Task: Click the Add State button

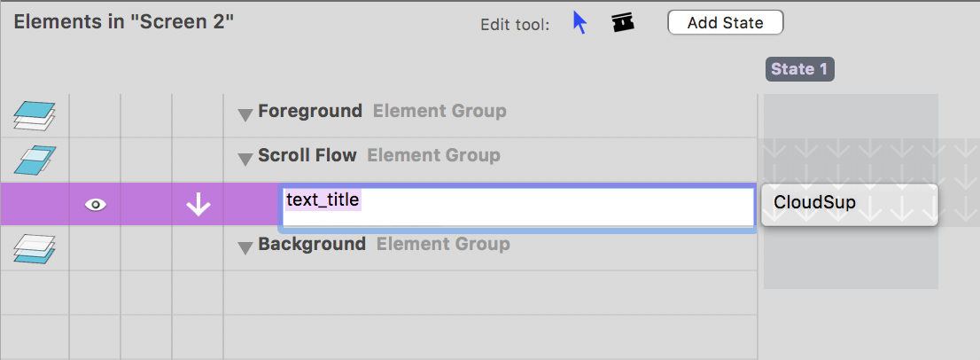Action: tap(725, 23)
